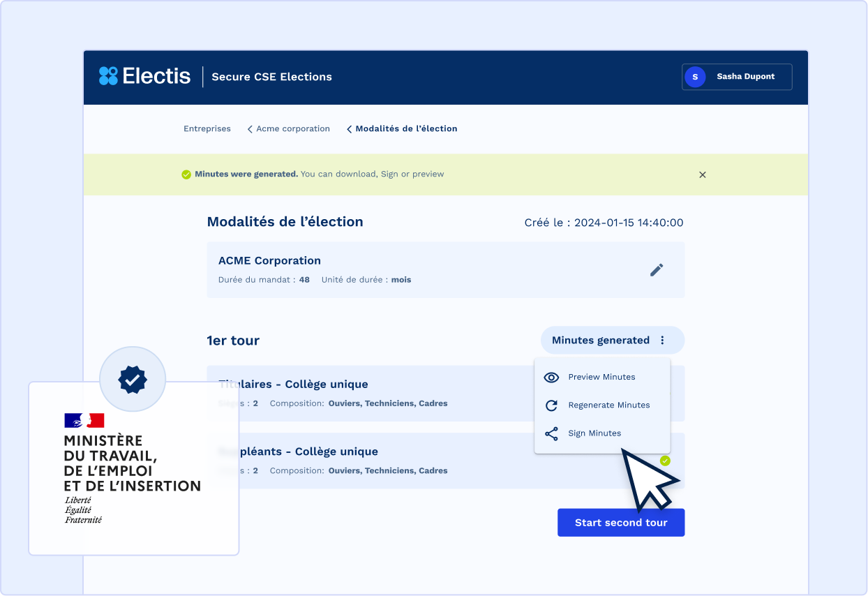The width and height of the screenshot is (868, 596).
Task: Choose Regenerate Minutes from menu
Action: point(602,405)
